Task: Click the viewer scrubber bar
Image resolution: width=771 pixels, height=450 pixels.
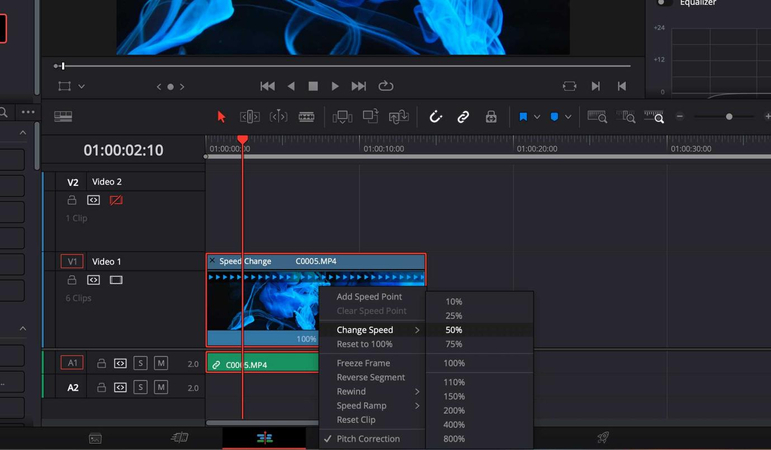Action: 342,65
